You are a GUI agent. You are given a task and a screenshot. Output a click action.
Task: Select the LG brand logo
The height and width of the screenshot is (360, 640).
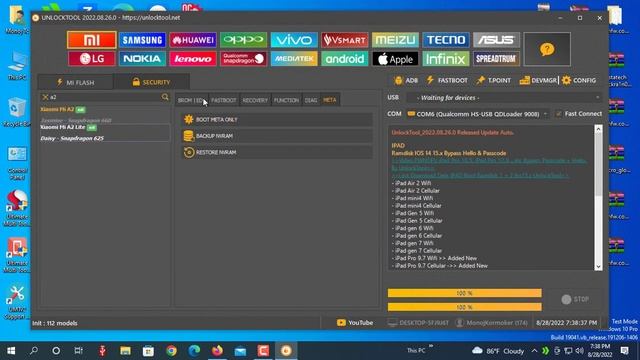pos(92,59)
